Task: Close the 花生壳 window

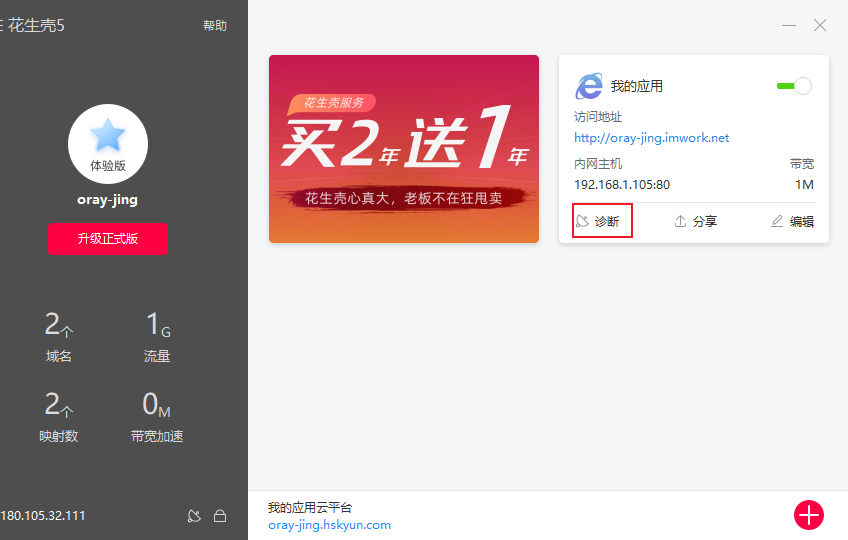Action: pyautogui.click(x=820, y=25)
